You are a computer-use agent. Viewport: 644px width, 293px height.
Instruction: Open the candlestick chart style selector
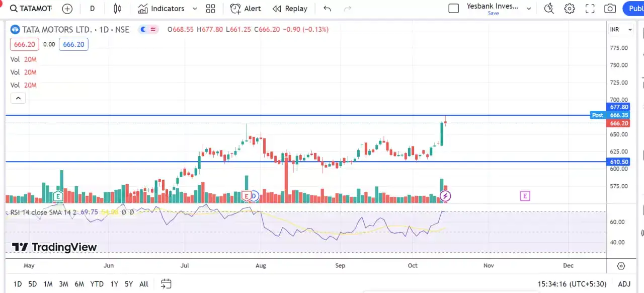(118, 9)
